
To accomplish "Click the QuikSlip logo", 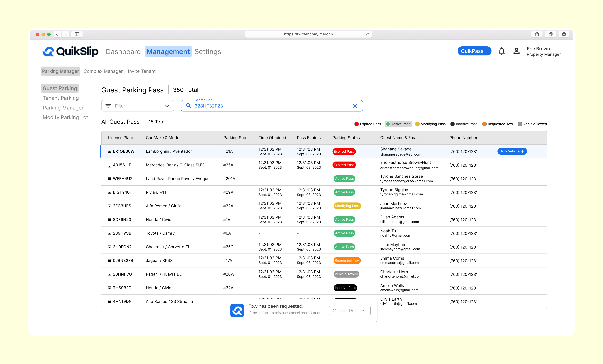I will [x=71, y=52].
